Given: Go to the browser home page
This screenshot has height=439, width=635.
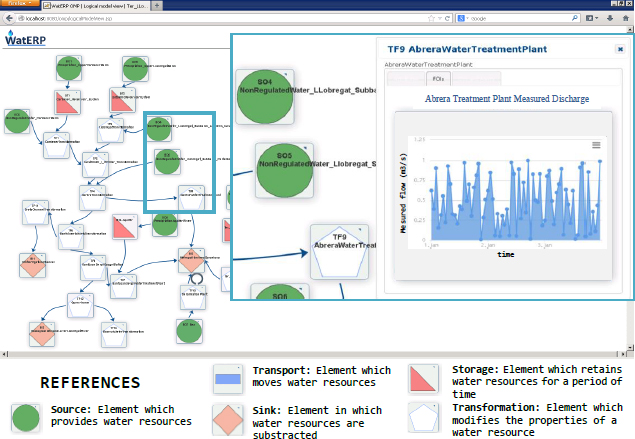Looking at the screenshot, I should pos(626,18).
